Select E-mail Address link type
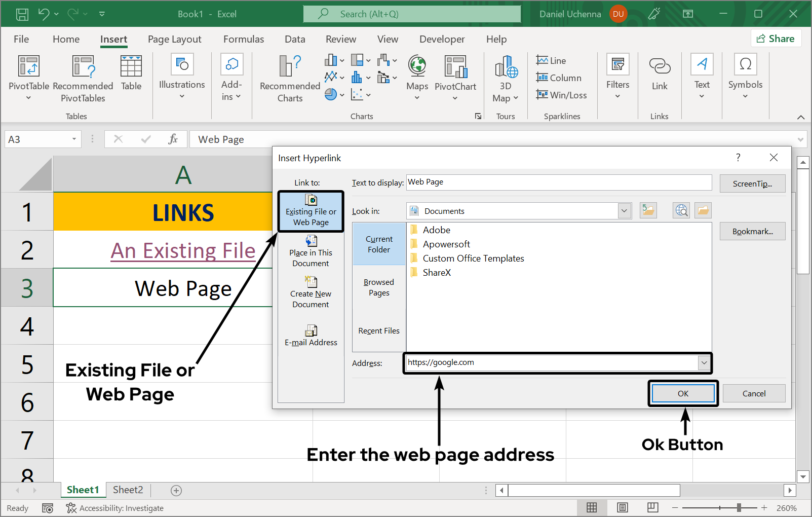The height and width of the screenshot is (517, 812). 311,336
